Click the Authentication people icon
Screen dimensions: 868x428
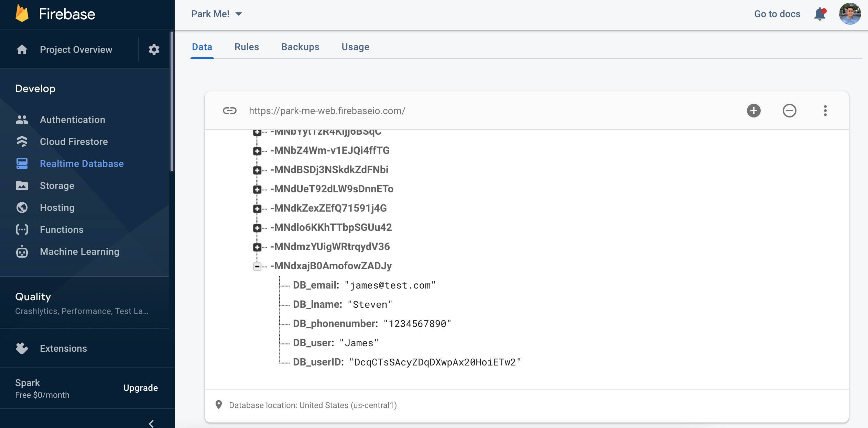pyautogui.click(x=22, y=120)
